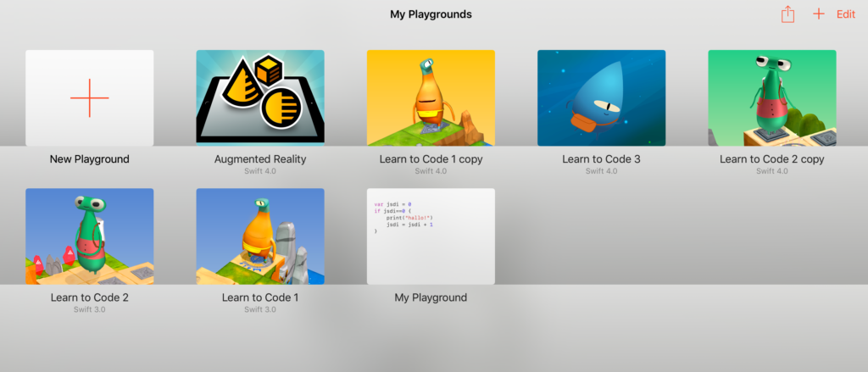Viewport: 868px width, 372px height.
Task: Open the Learn to Code 1 thumbnail
Action: pos(260,236)
